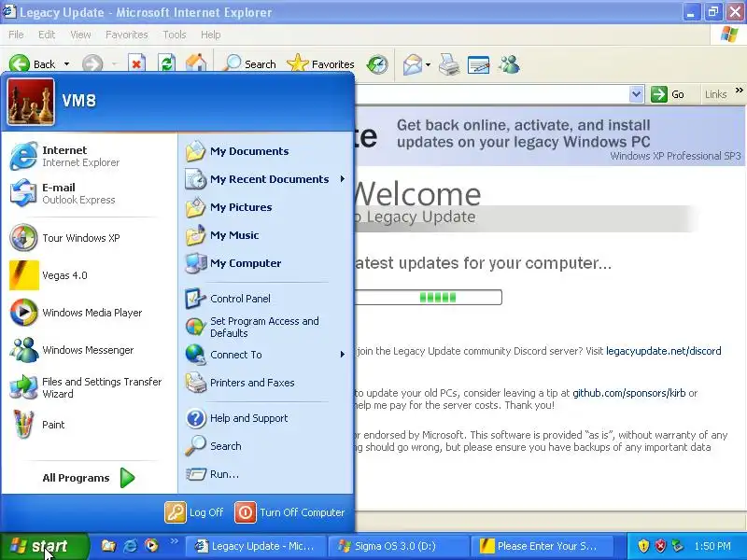
Task: Launch Files and Settings Transfer Wizard
Action: (89, 387)
